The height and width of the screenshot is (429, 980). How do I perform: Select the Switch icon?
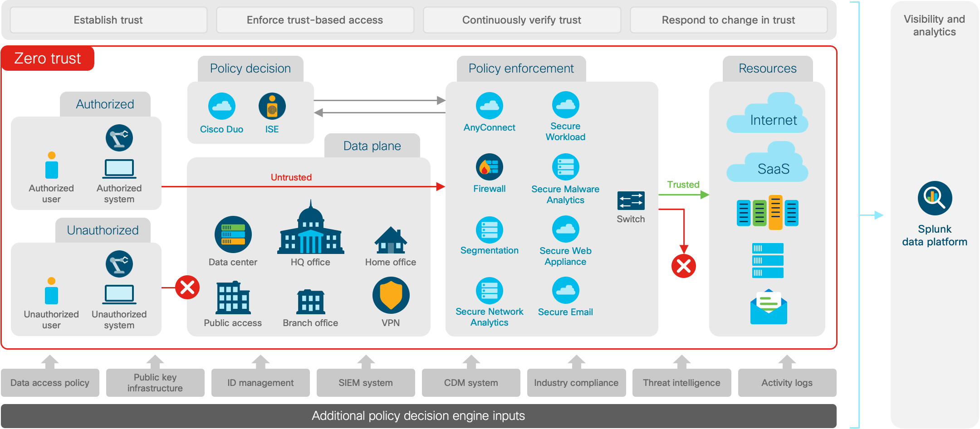pyautogui.click(x=631, y=200)
